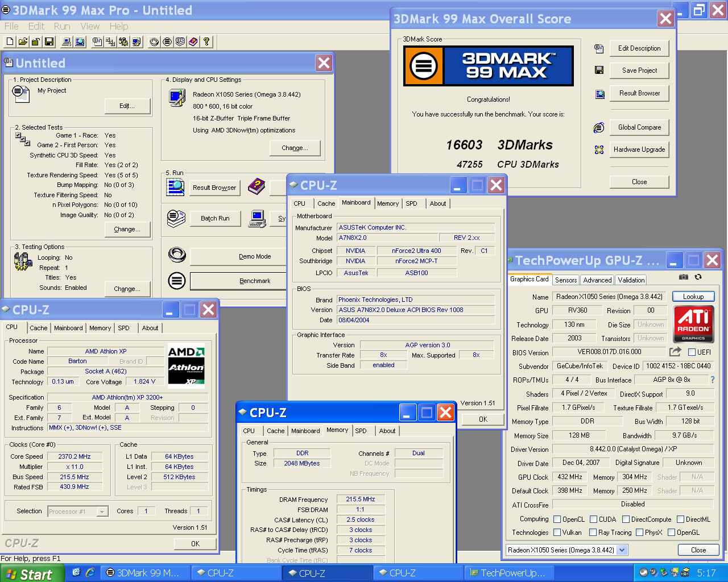Open the GPU-Z graphics card selector dropdown
The width and height of the screenshot is (728, 582).
point(622,550)
